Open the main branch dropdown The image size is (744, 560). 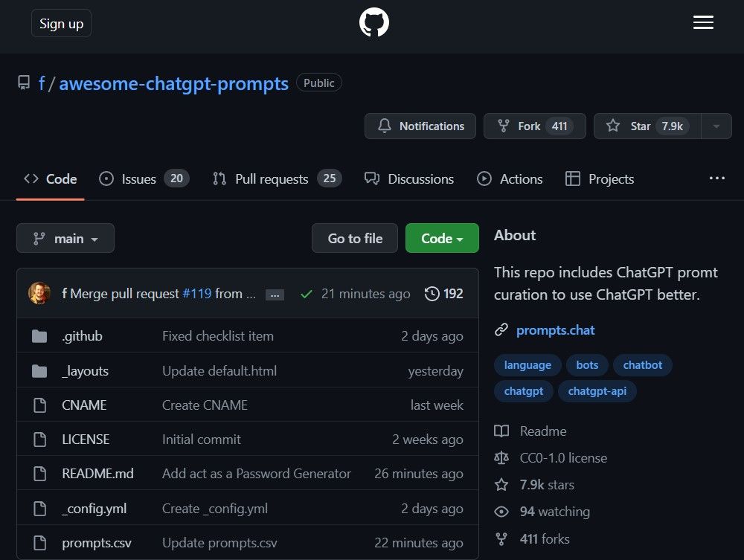[65, 238]
